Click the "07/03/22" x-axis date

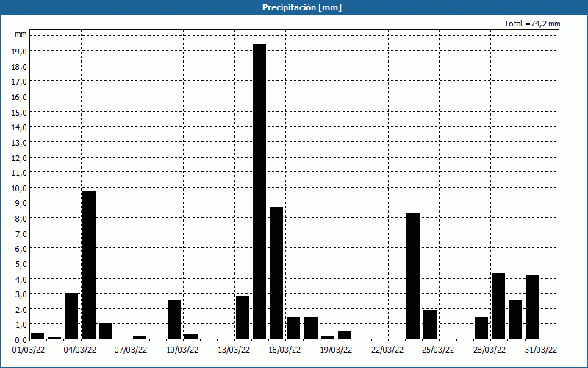tap(131, 350)
